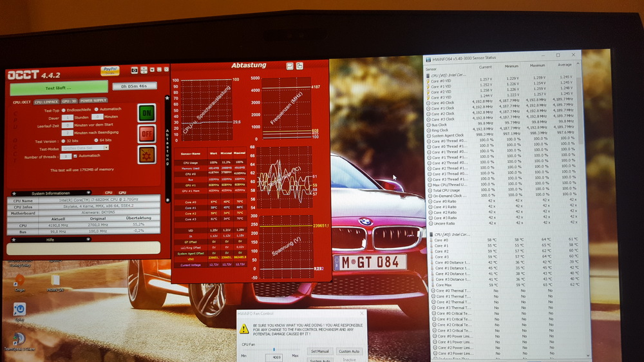Click the CPU Fan speed slider

tap(275, 348)
